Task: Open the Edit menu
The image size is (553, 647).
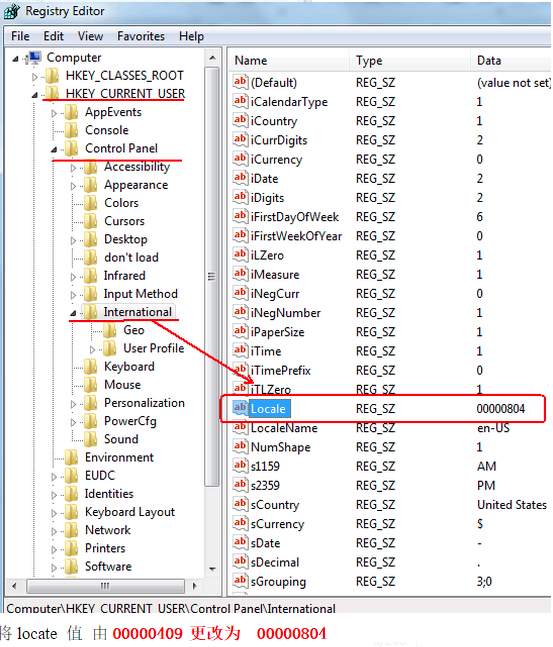Action: pos(54,36)
